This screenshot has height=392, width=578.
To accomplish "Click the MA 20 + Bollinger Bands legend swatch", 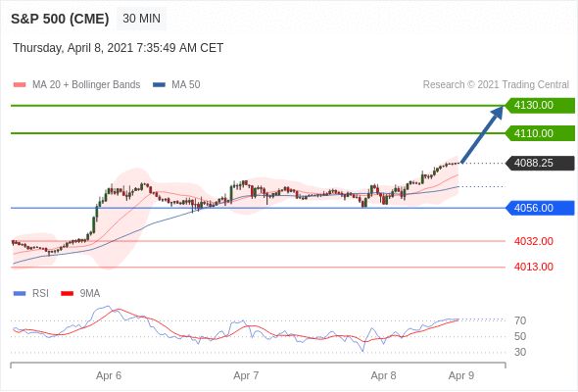I will [x=20, y=85].
